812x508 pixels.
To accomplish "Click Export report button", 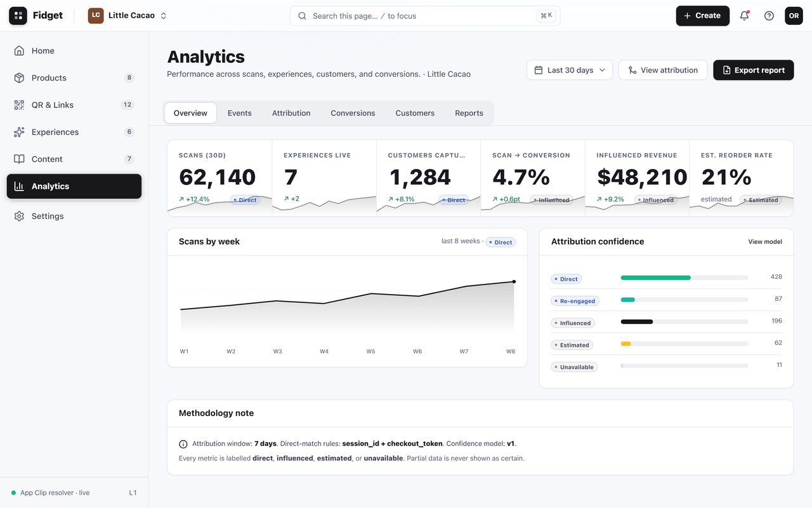I will click(754, 70).
